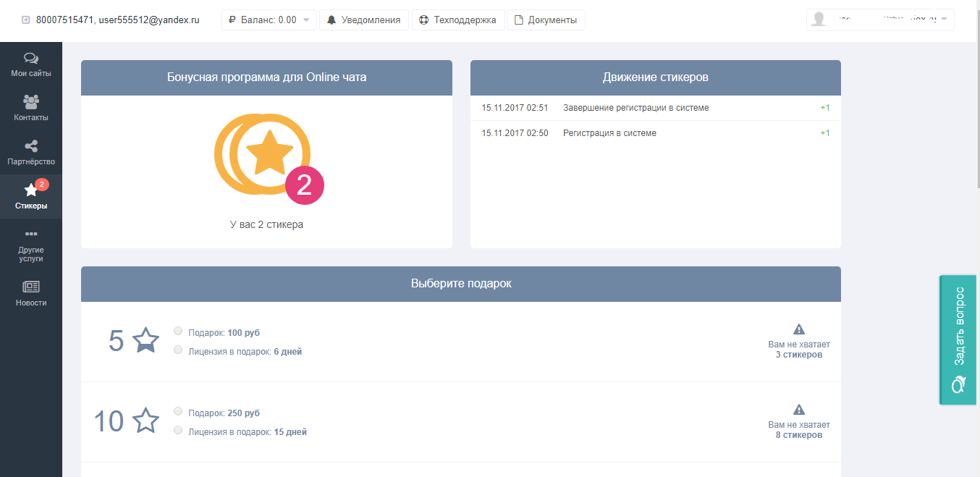Open Другие услуги dots icon
Image resolution: width=980 pixels, height=477 pixels.
30,235
